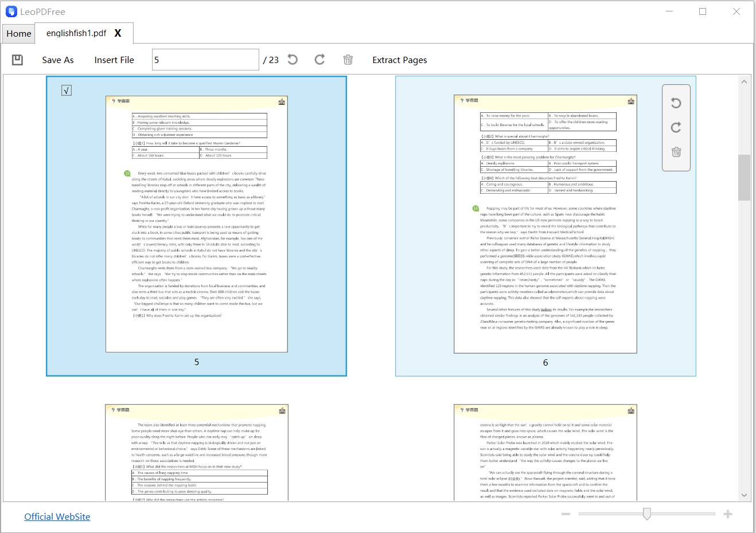
Task: Zoom in with the plus icon
Action: [728, 514]
